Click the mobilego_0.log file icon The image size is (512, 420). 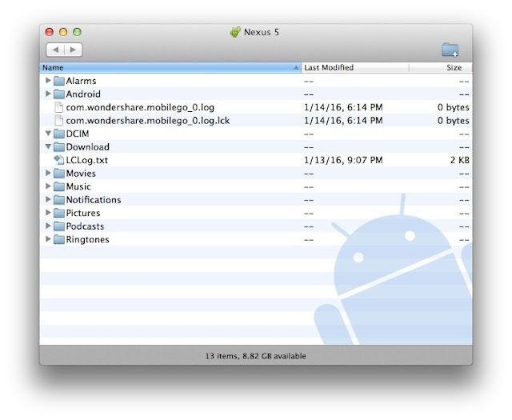click(x=58, y=107)
